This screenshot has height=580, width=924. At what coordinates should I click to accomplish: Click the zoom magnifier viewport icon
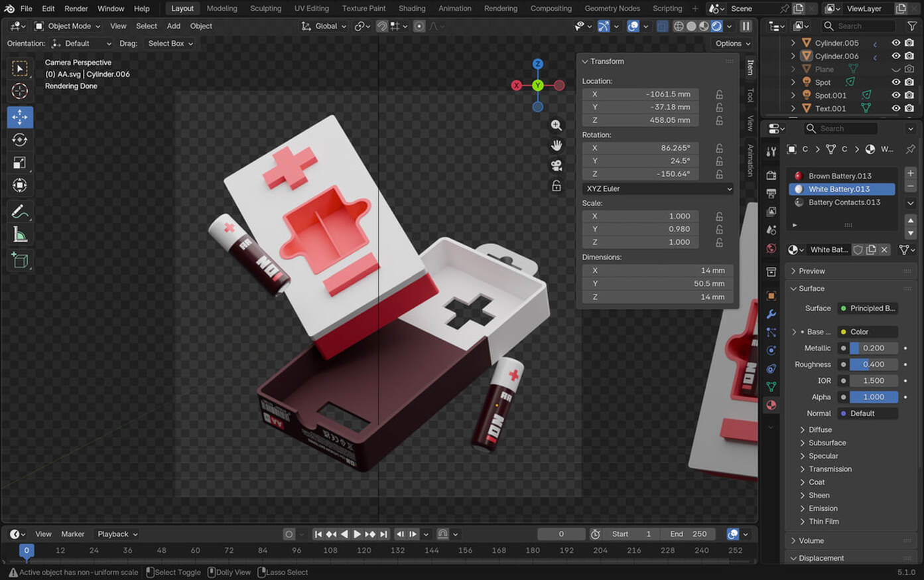(x=557, y=125)
